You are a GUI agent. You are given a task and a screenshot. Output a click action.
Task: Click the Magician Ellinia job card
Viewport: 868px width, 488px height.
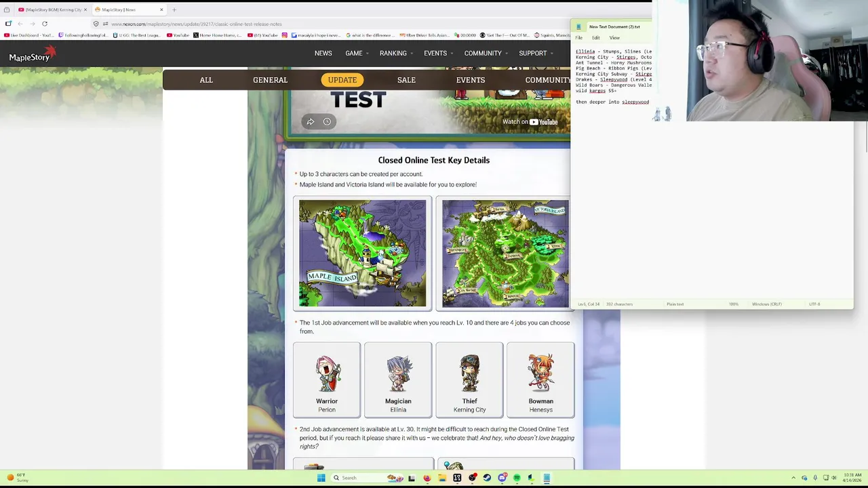tap(398, 380)
